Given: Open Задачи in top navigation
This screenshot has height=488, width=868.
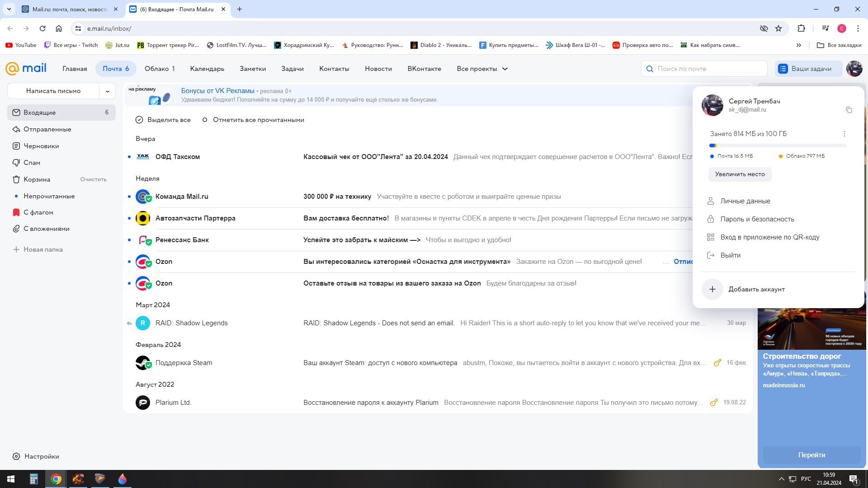Looking at the screenshot, I should click(x=292, y=69).
